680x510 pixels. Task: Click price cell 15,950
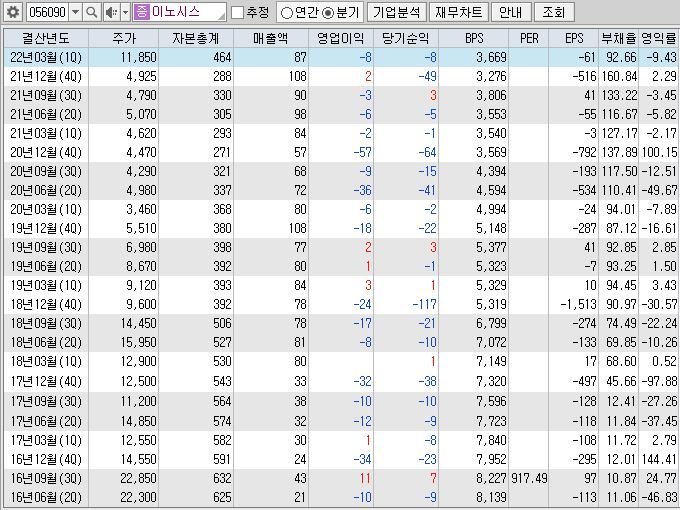pos(139,342)
